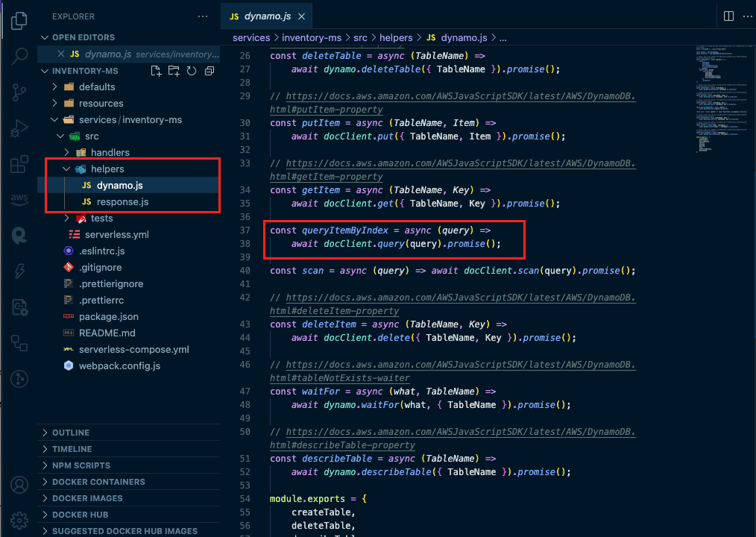This screenshot has width=756, height=537.
Task: Expand the tests folder
Action: click(66, 218)
